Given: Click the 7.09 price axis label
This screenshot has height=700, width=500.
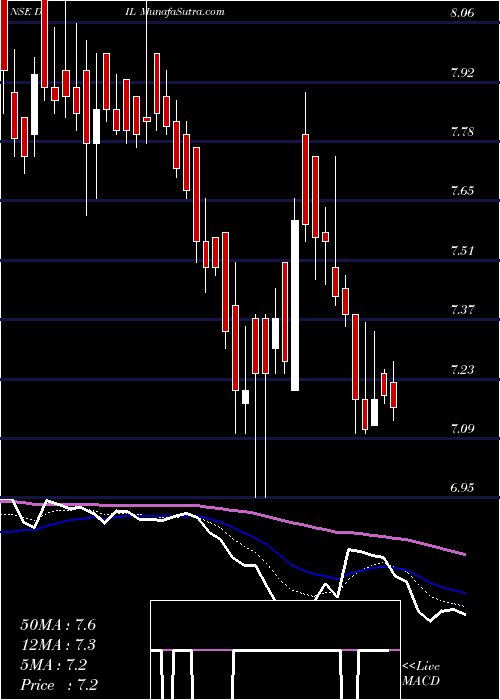Looking at the screenshot, I should pyautogui.click(x=462, y=429).
